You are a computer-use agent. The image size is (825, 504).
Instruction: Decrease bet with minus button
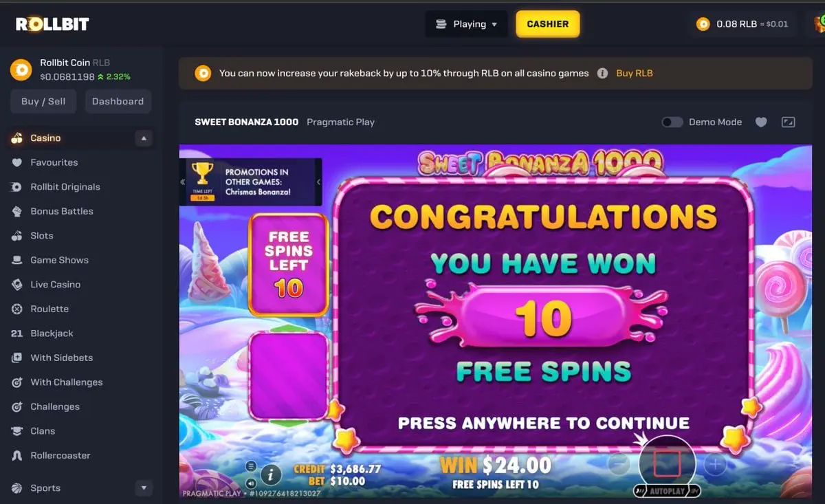tap(619, 465)
